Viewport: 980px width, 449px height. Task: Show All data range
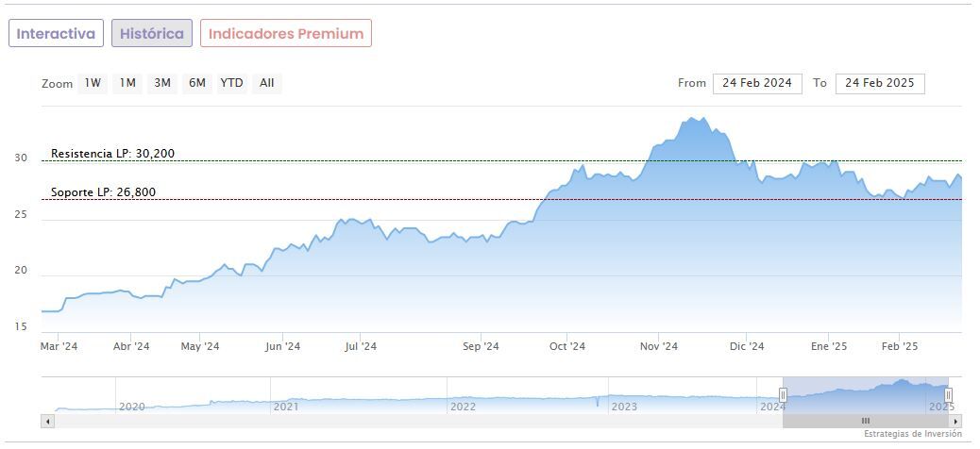coord(267,83)
